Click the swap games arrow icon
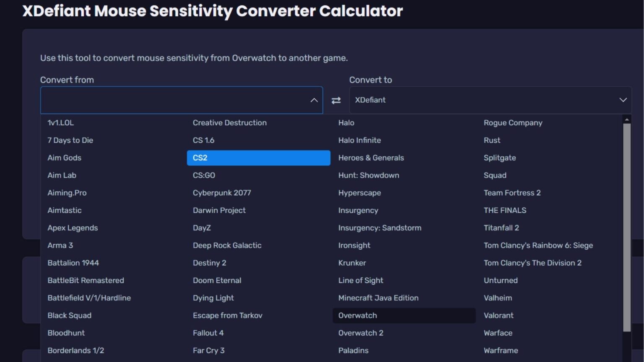644x362 pixels. click(335, 100)
